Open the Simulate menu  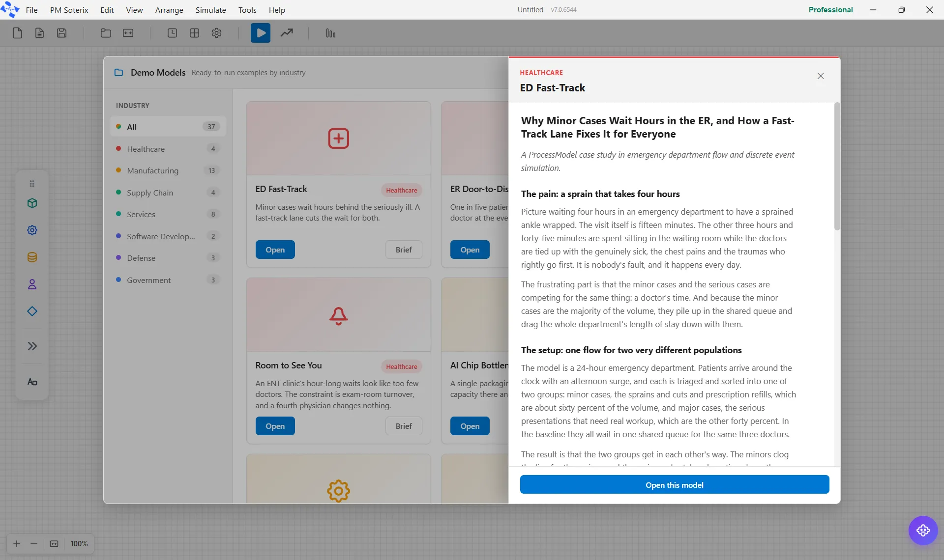pyautogui.click(x=210, y=10)
